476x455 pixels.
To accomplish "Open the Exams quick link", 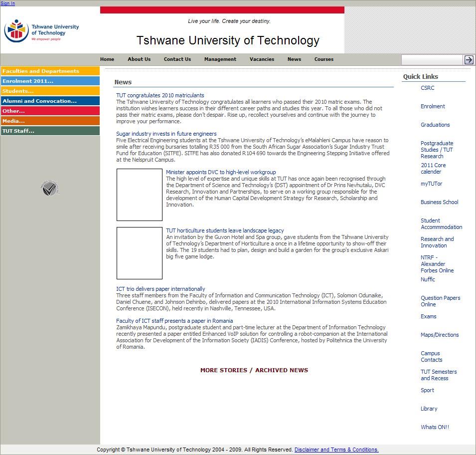I will point(428,316).
